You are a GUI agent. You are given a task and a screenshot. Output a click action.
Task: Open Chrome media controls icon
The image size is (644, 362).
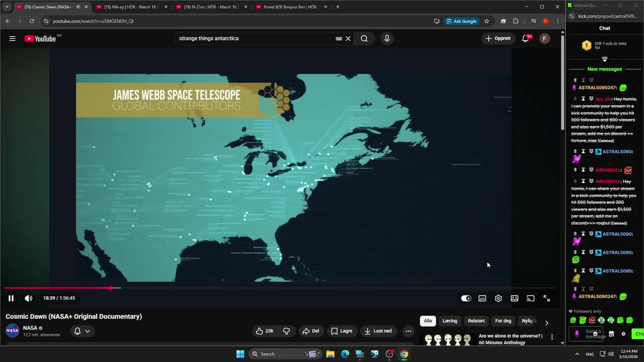pyautogui.click(x=533, y=21)
